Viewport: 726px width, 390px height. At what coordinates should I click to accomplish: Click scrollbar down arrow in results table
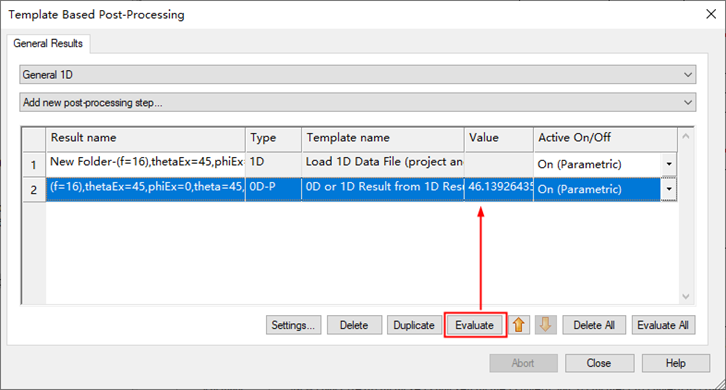pos(686,296)
